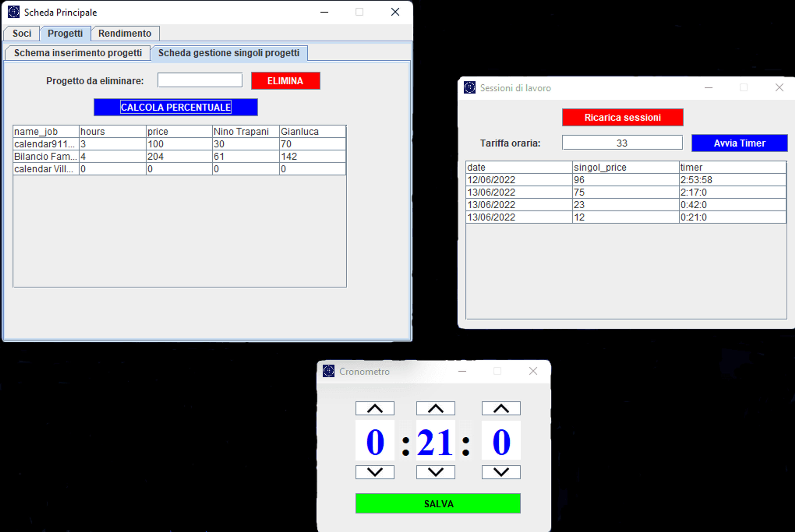795x532 pixels.
Task: Select Scheda gestione singoli progetti sub-tab
Action: [x=229, y=53]
